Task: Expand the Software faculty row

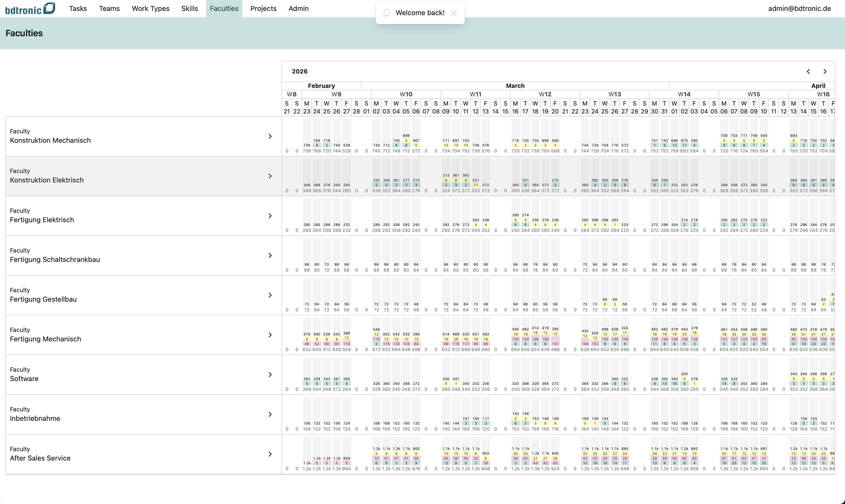Action: click(270, 374)
